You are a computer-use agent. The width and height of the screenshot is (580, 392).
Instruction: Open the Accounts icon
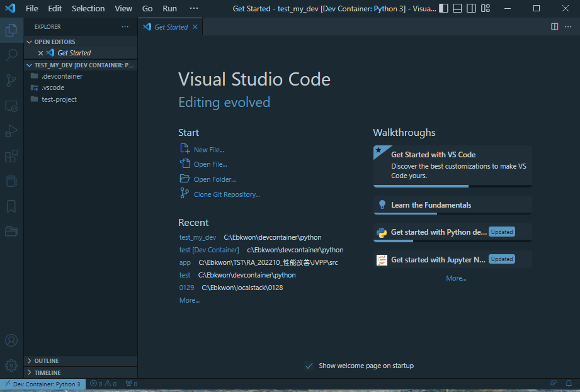11,340
